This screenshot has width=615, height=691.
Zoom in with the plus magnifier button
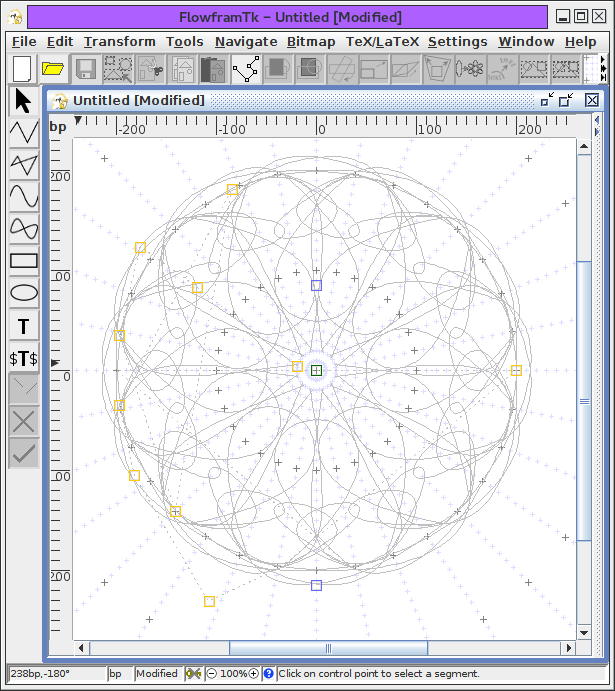(254, 673)
